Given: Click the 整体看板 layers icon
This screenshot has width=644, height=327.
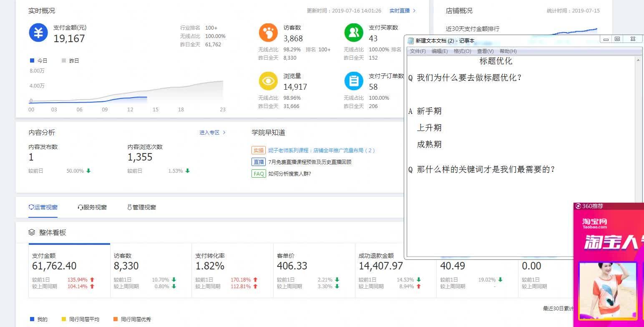Looking at the screenshot, I should [x=32, y=232].
